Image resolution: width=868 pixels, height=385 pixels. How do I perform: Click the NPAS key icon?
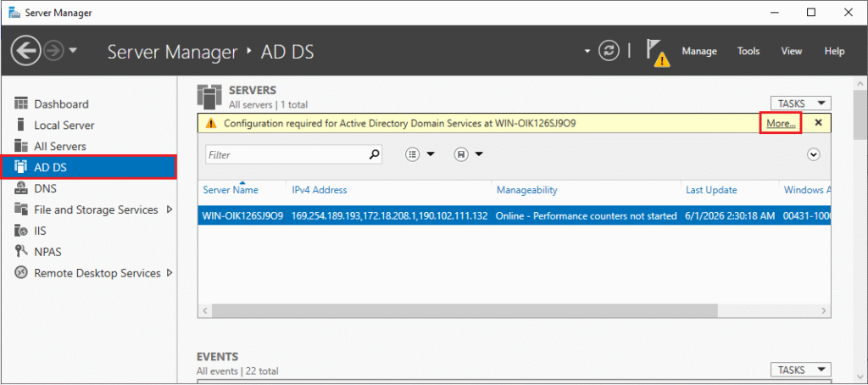(21, 252)
